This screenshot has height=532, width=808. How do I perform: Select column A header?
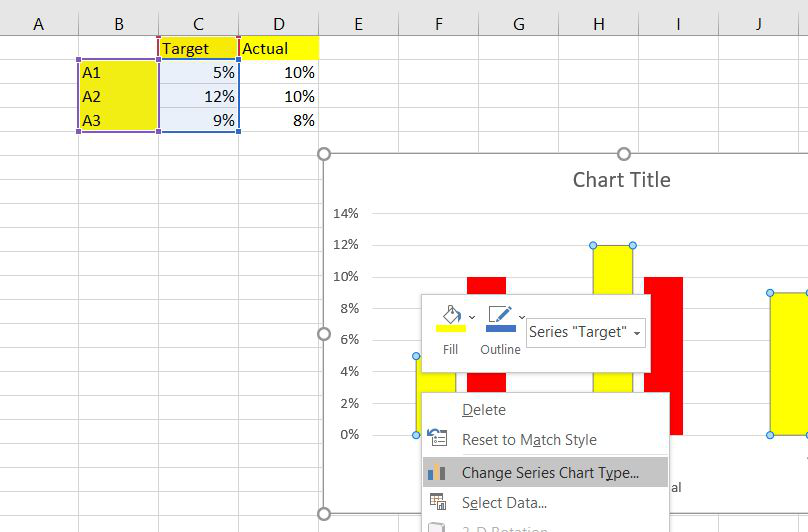click(39, 24)
